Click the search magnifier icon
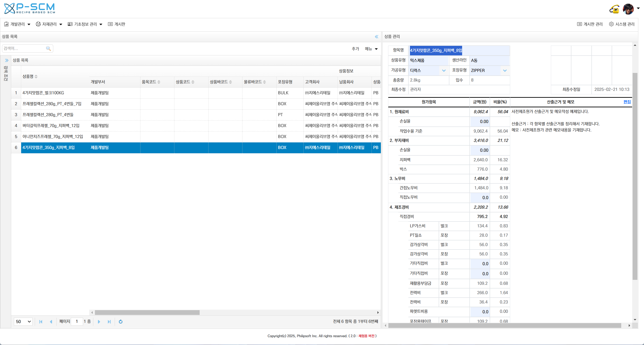Viewport: 644px width, 345px height. coord(48,49)
